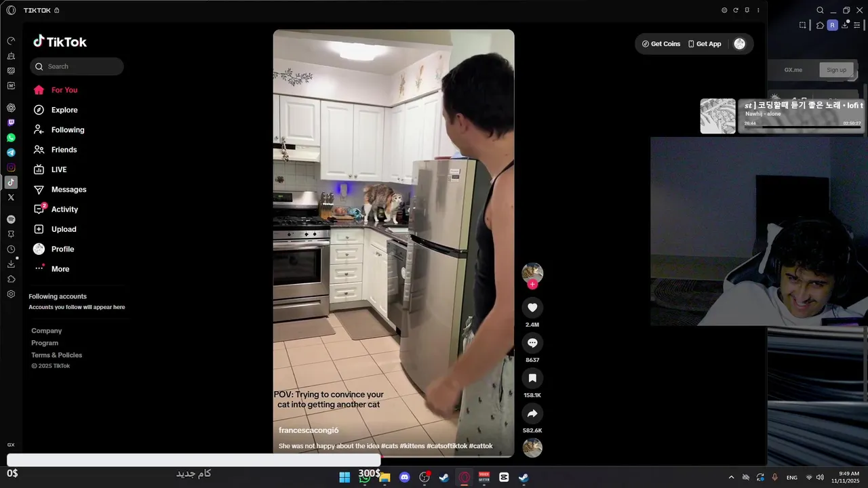868x488 pixels.
Task: Click GX.me label in Opera background window
Action: pos(793,70)
